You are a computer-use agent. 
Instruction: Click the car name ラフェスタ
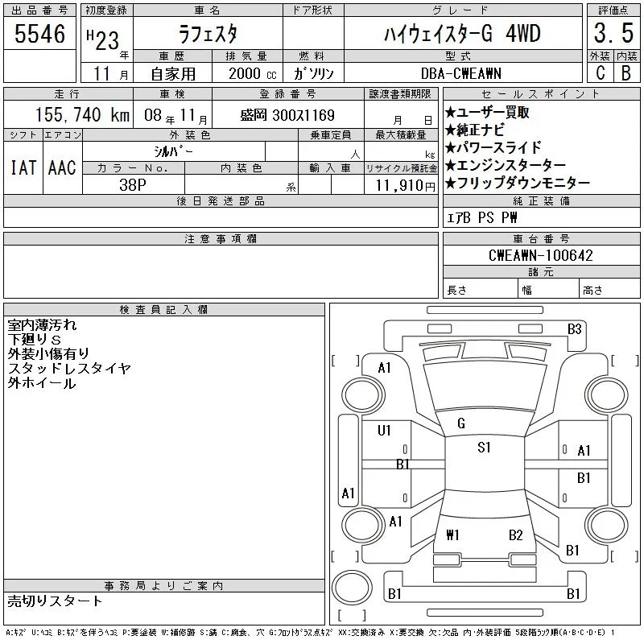click(x=208, y=34)
